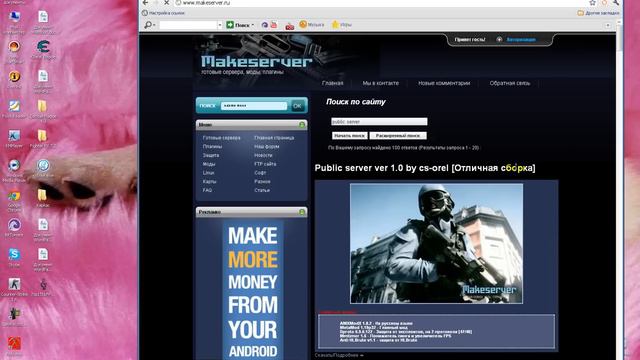Image resolution: width=640 pixels, height=360 pixels.
Task: Open the purple swirl toolbar icon
Action: [264, 25]
